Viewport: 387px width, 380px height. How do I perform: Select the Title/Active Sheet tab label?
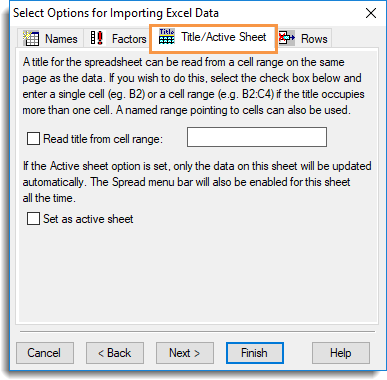point(224,37)
